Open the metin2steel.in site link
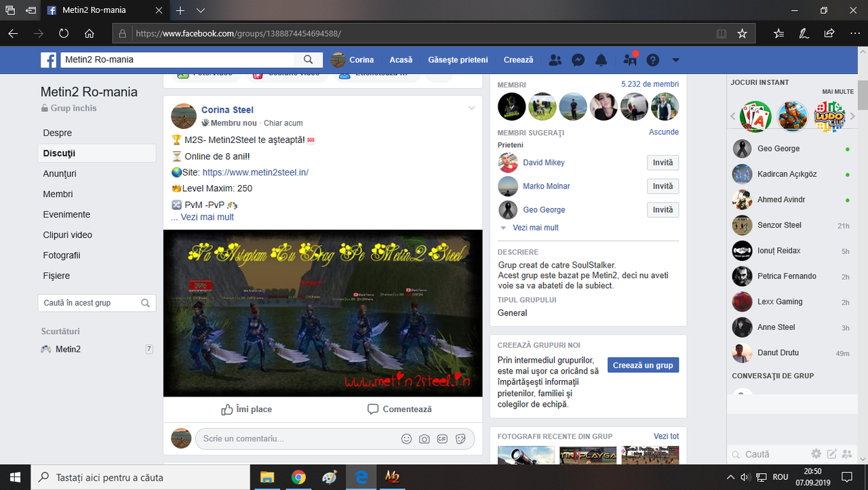This screenshot has width=868, height=490. (x=256, y=172)
